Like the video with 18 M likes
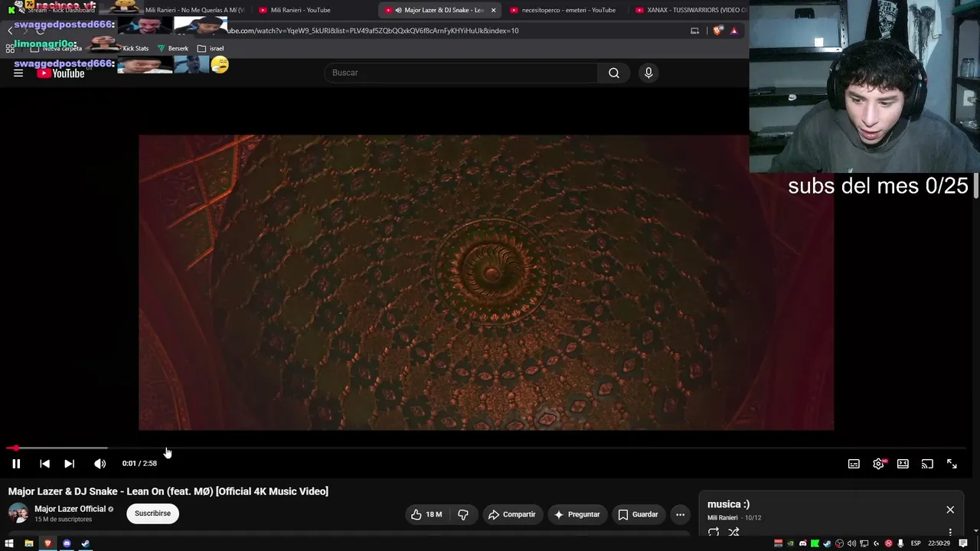Screen dimensions: 980x551 tap(426, 514)
